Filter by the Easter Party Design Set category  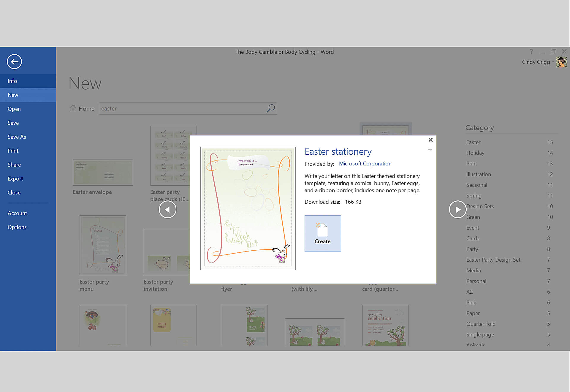pyautogui.click(x=493, y=260)
